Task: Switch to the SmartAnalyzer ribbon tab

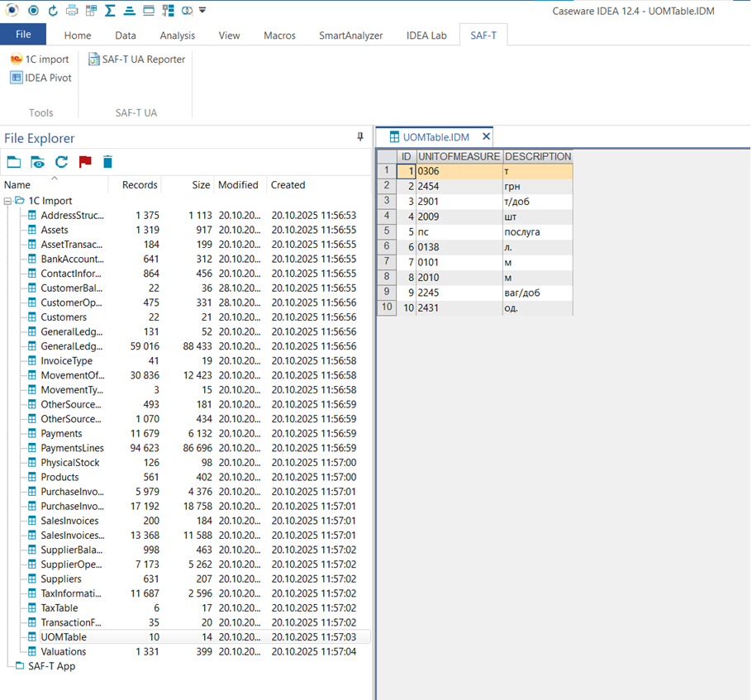Action: (x=351, y=36)
